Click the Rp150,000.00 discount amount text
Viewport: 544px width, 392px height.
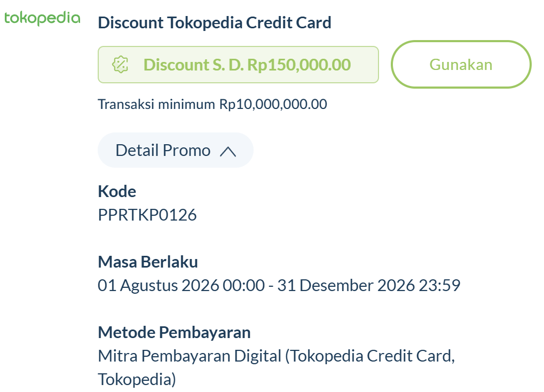tap(299, 65)
